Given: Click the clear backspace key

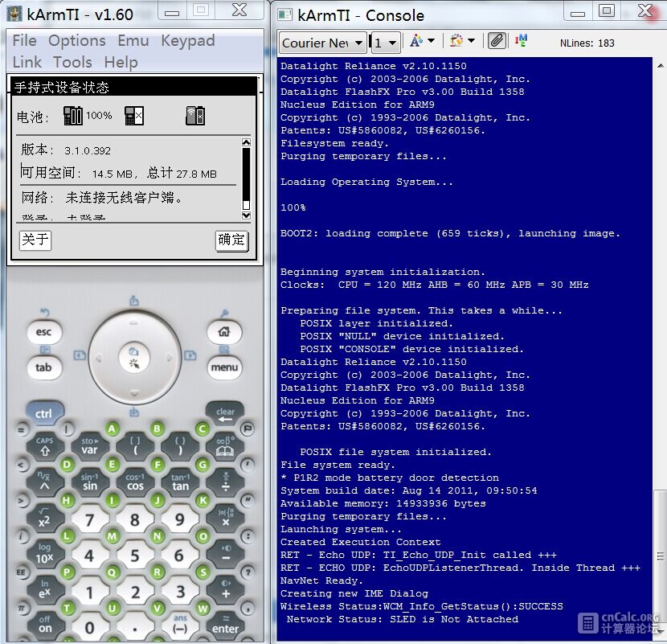Looking at the screenshot, I should point(224,414).
